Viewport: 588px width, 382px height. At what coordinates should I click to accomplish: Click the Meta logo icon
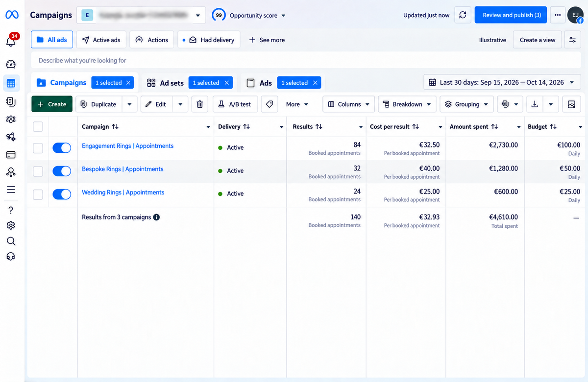point(12,15)
